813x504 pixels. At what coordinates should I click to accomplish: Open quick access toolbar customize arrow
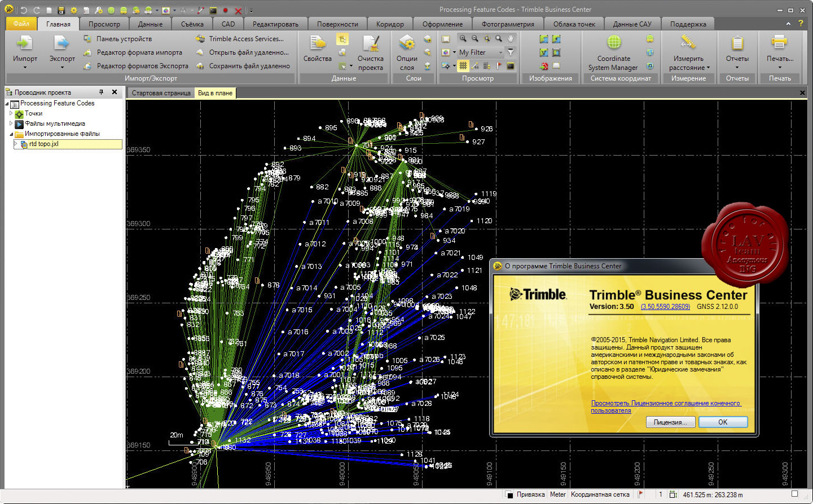251,10
